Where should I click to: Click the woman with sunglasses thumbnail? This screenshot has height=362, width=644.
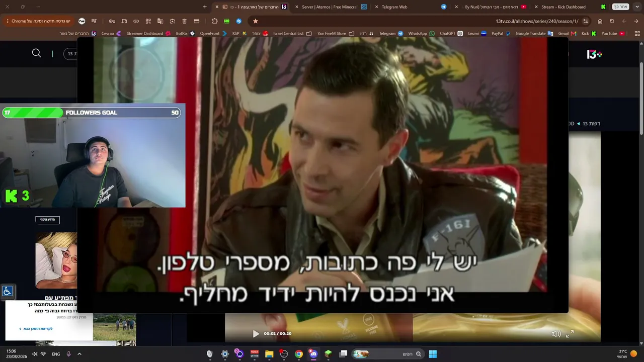(x=56, y=260)
